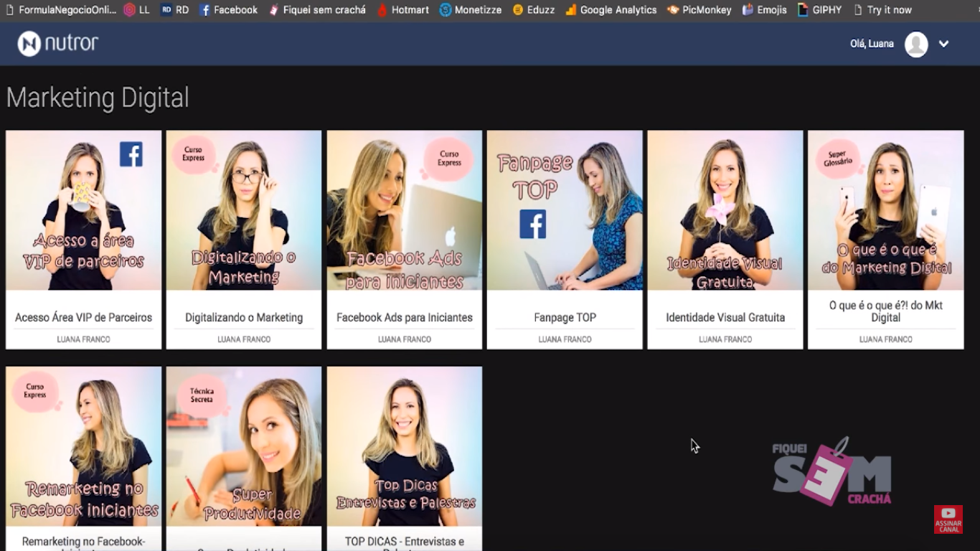Image resolution: width=980 pixels, height=551 pixels.
Task: Click the Nutror logo
Action: (x=58, y=44)
